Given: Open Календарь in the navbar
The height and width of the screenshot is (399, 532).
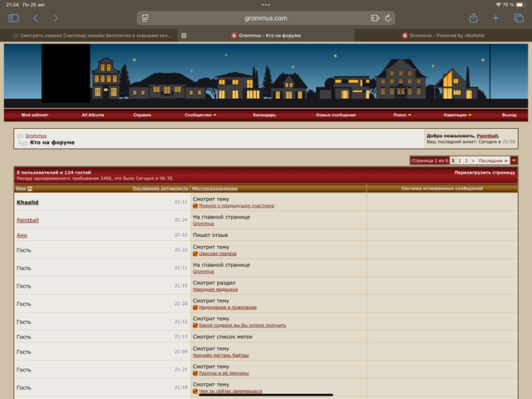Looking at the screenshot, I should click(x=264, y=115).
